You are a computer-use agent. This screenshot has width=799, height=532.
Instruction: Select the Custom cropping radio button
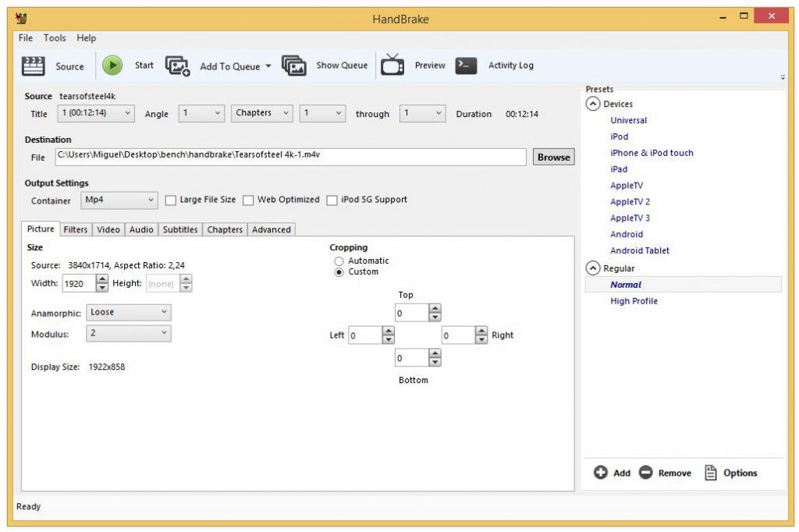pyautogui.click(x=339, y=272)
